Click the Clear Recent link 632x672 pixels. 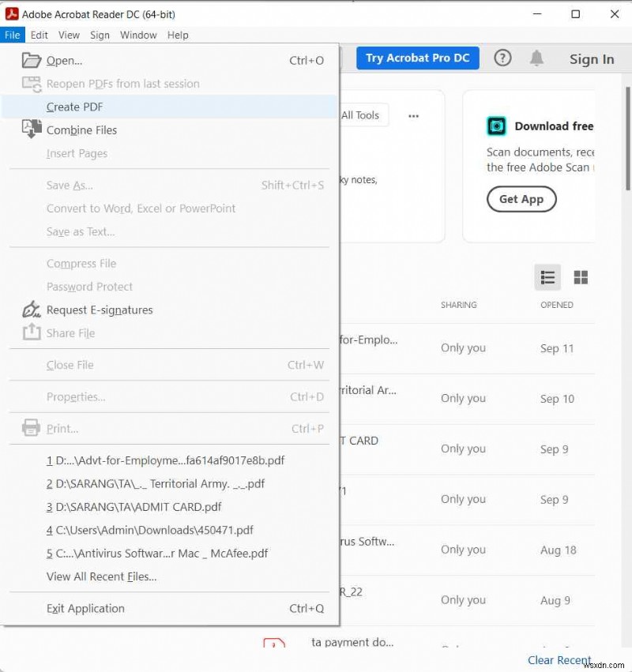(x=559, y=660)
